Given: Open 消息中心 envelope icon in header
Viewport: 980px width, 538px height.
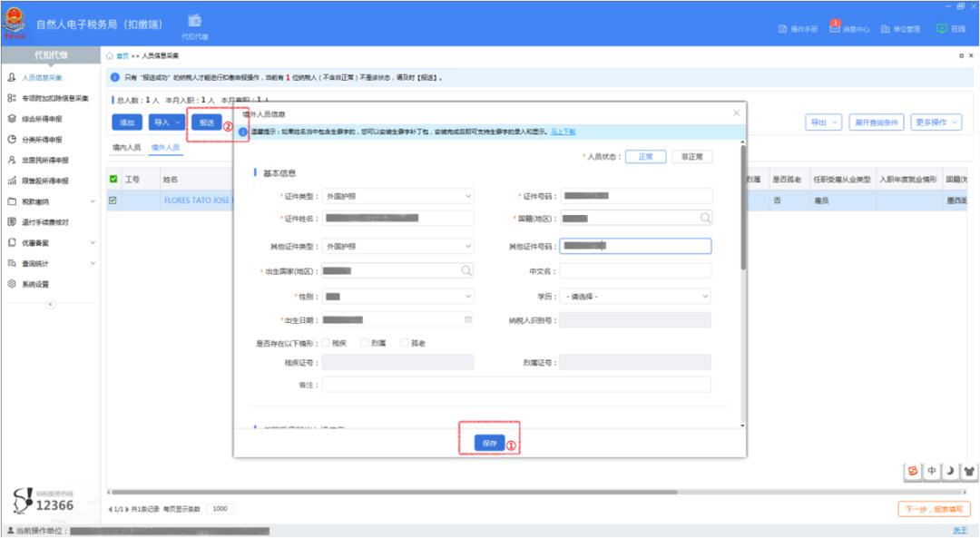Looking at the screenshot, I should click(835, 28).
